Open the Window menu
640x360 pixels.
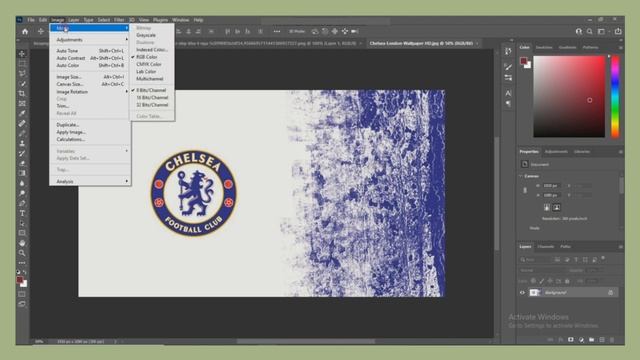pos(180,20)
